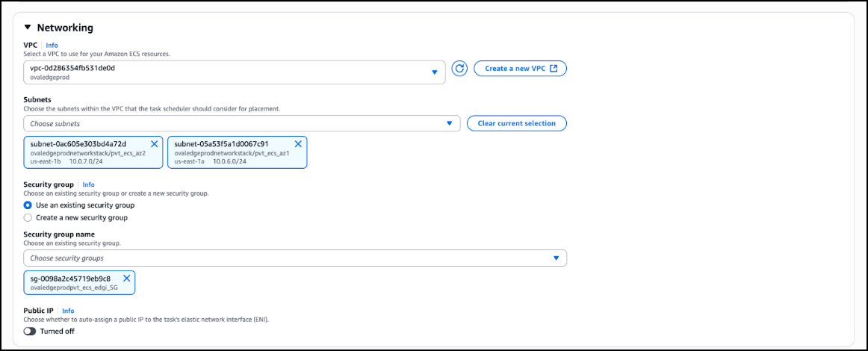Click the selected VPC vpc-0d286354fb531de0d field
Screen dimensions: 868x351
[x=224, y=72]
